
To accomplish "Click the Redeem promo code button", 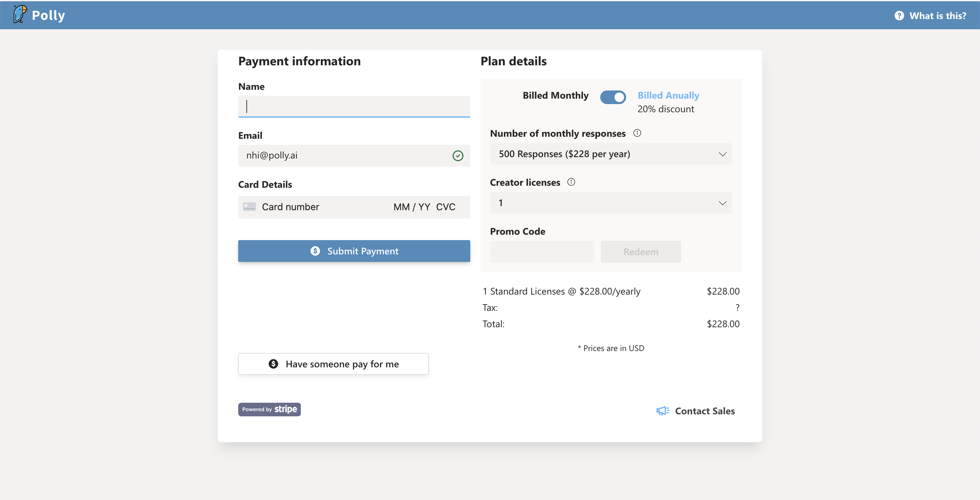I will point(641,251).
